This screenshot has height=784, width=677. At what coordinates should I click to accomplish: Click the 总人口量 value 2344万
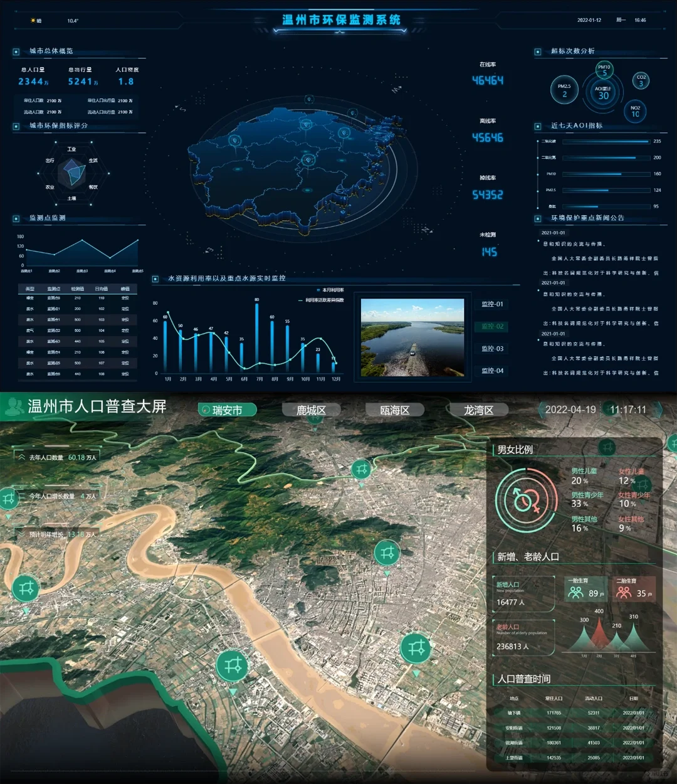[x=33, y=82]
